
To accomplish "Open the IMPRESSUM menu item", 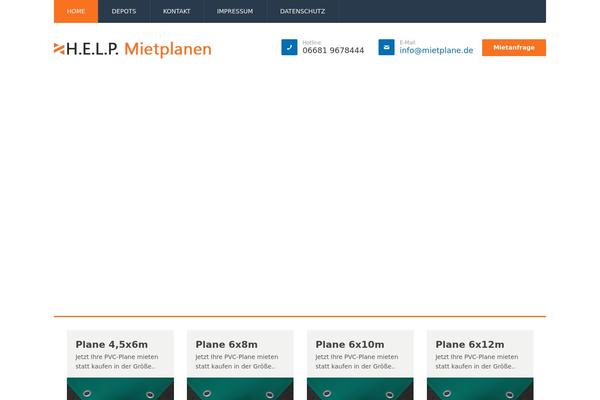I will click(x=235, y=11).
